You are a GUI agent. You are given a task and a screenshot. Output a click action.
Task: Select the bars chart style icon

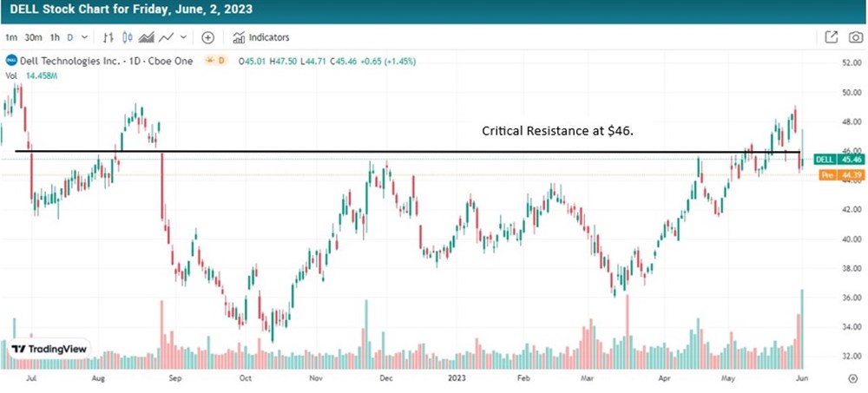(109, 37)
